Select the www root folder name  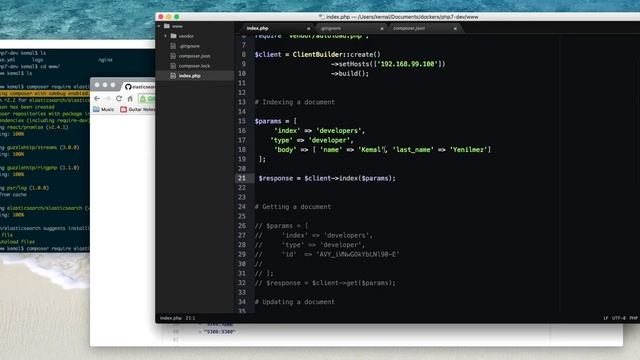[x=177, y=26]
